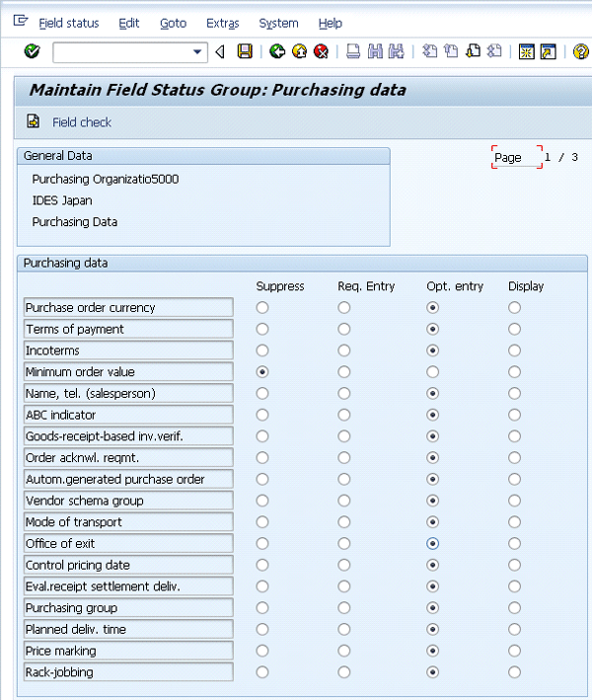Set Goods-receipt-based inv.verif. to Display
The width and height of the screenshot is (592, 700).
point(514,436)
